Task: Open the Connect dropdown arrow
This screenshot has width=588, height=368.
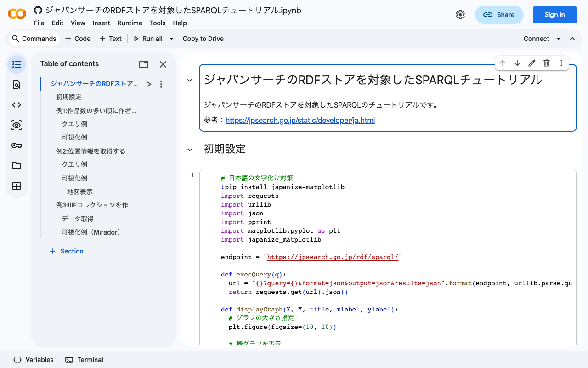Action: 558,39
